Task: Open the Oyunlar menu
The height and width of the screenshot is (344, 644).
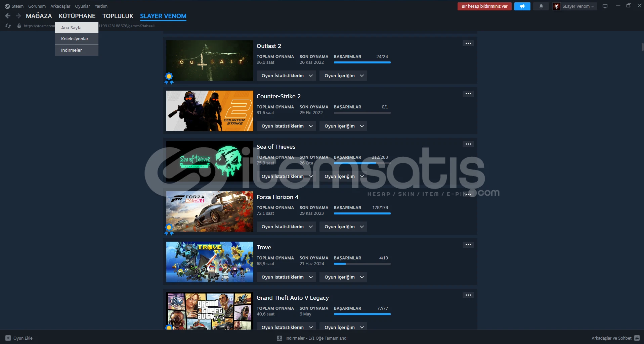Action: 82,6
